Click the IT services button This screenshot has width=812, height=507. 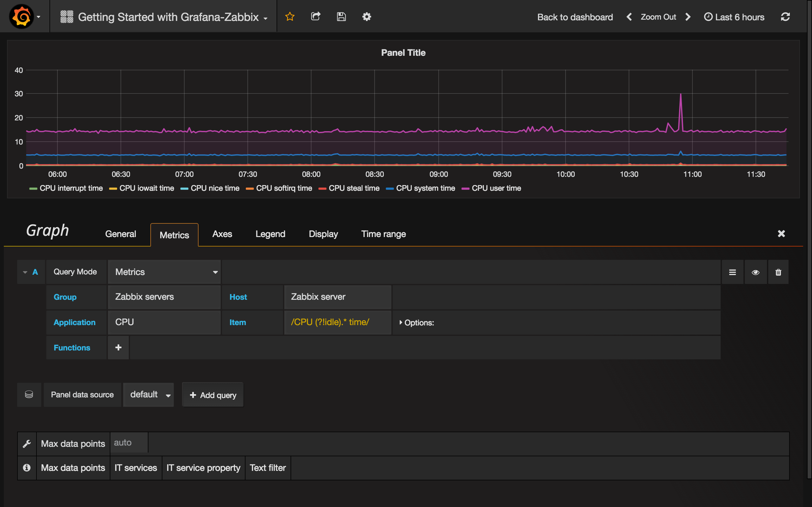point(136,467)
